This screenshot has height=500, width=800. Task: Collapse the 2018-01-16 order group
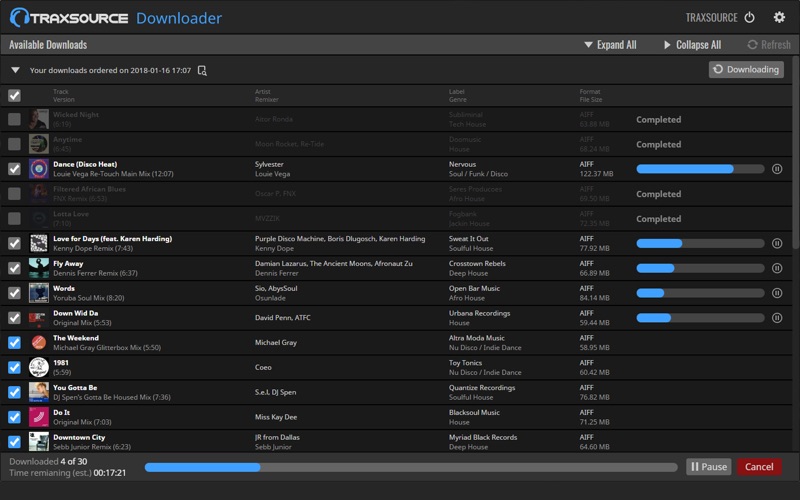pyautogui.click(x=15, y=70)
